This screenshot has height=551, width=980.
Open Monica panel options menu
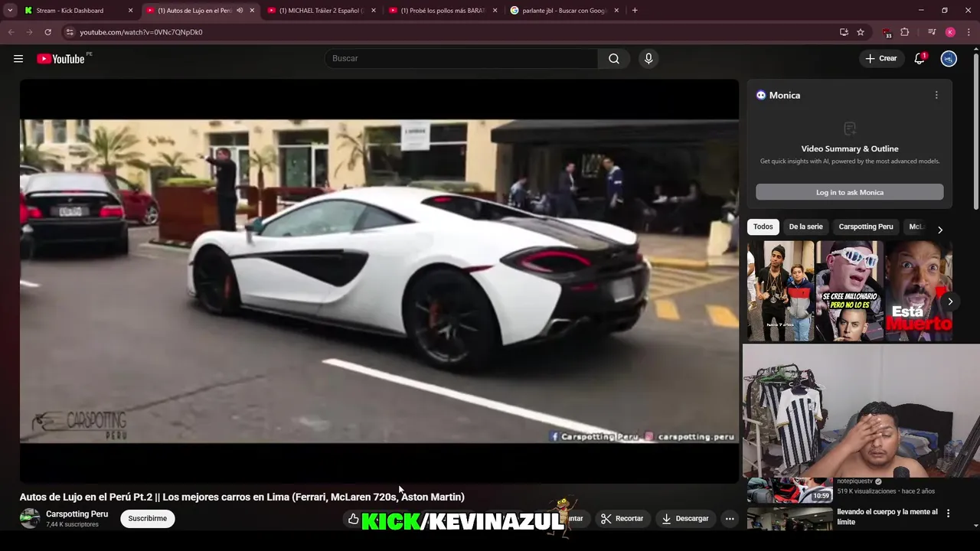936,95
